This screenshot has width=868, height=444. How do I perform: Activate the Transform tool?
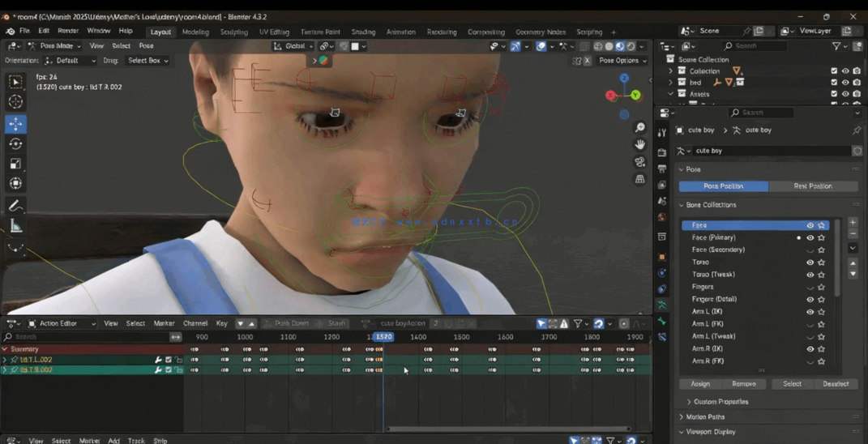tap(15, 183)
